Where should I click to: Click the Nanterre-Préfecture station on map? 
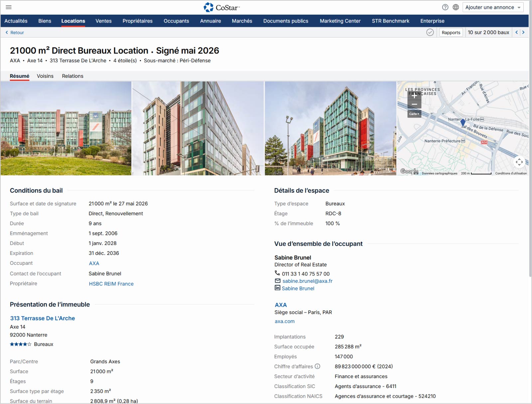[x=445, y=141]
